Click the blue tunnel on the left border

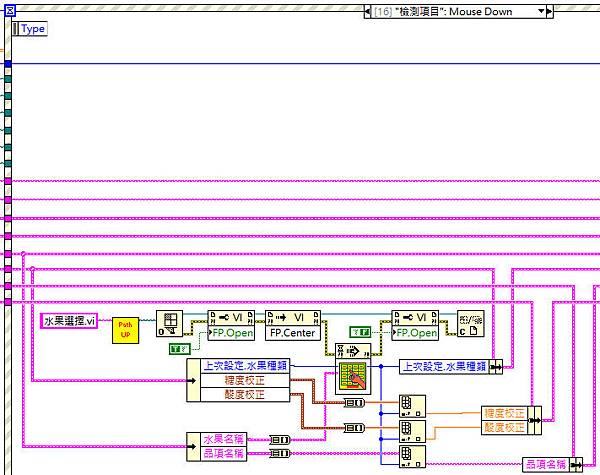(x=8, y=64)
